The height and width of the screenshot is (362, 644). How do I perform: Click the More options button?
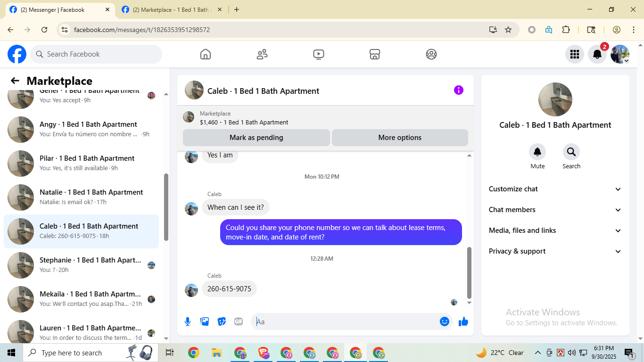pos(400,138)
